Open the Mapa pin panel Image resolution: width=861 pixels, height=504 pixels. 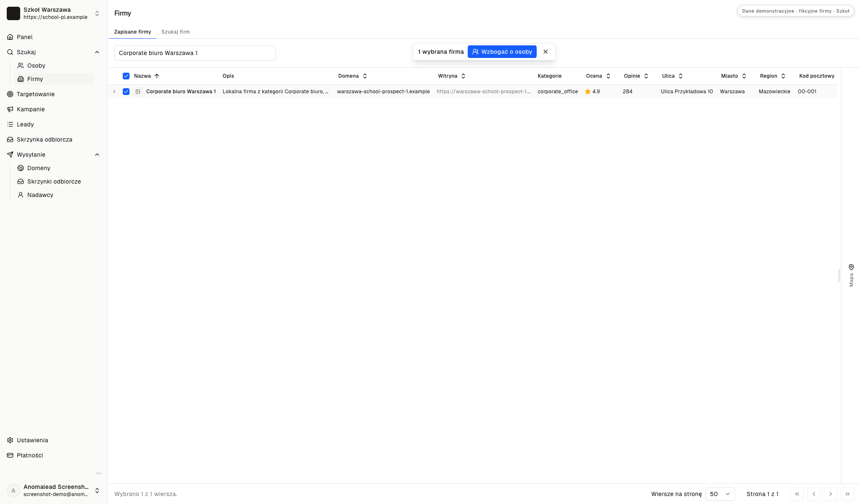(x=851, y=276)
